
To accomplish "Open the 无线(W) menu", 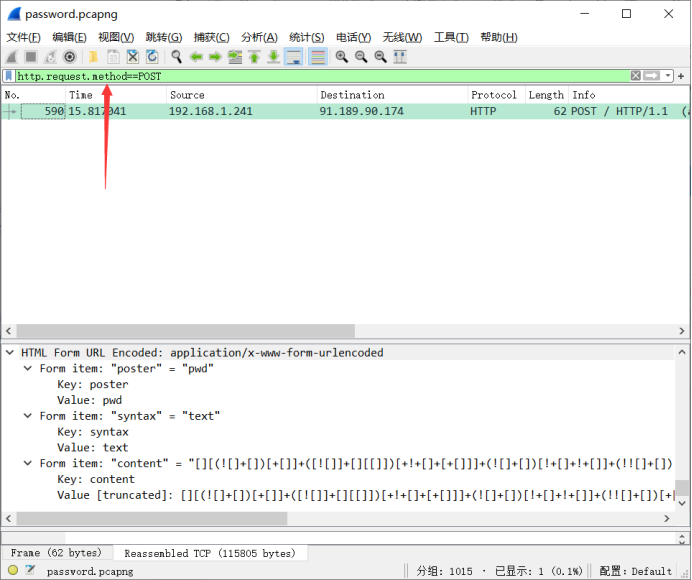I will (402, 38).
